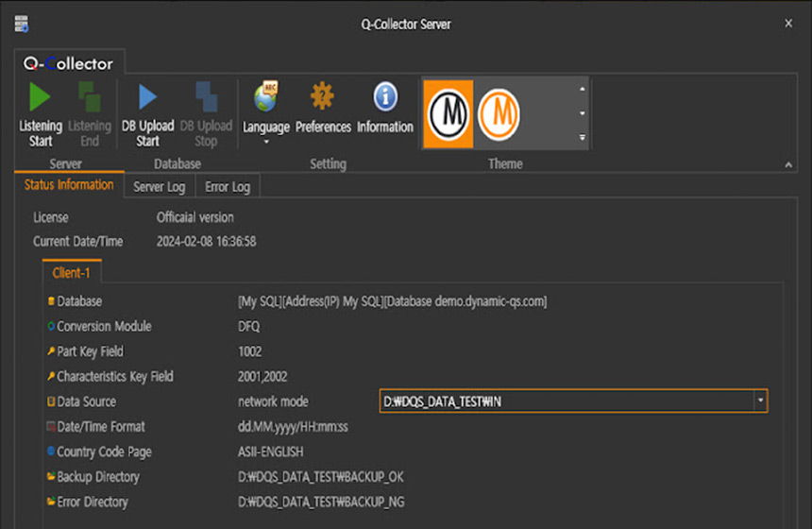Screen dimensions: 812x529
Task: Click the dd.MM.yyyy/HH:mm:ss format value
Action: click(293, 426)
